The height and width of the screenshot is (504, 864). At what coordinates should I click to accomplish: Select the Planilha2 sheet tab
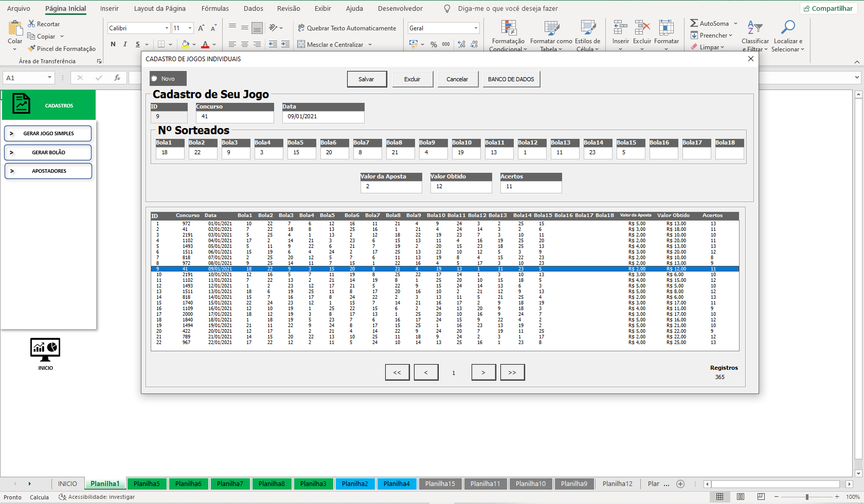[355, 483]
